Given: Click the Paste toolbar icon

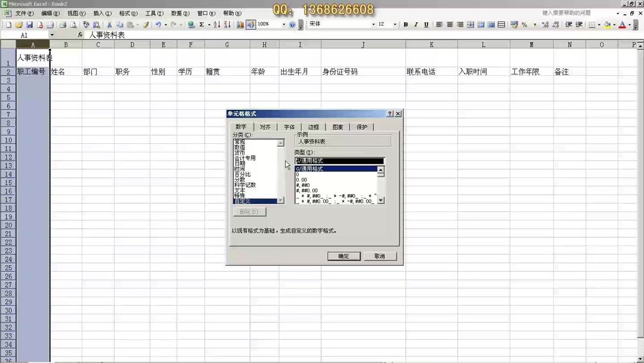Looking at the screenshot, I should pos(130,25).
